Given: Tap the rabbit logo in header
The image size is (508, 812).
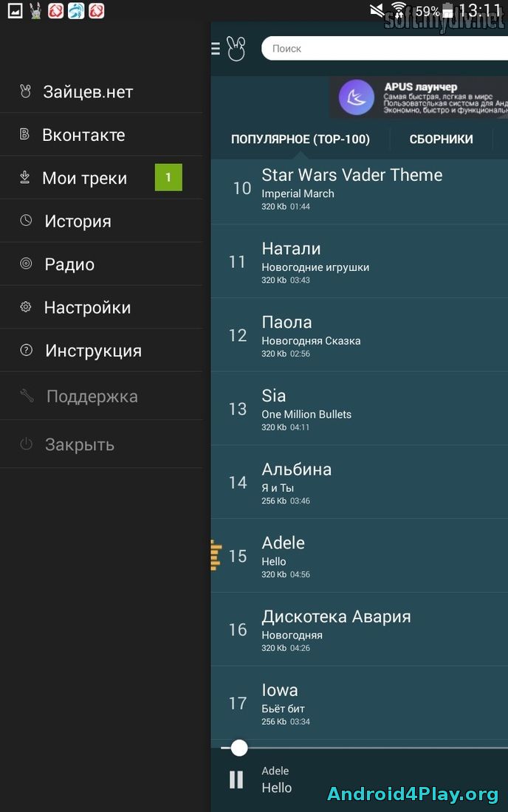Looking at the screenshot, I should pyautogui.click(x=236, y=49).
